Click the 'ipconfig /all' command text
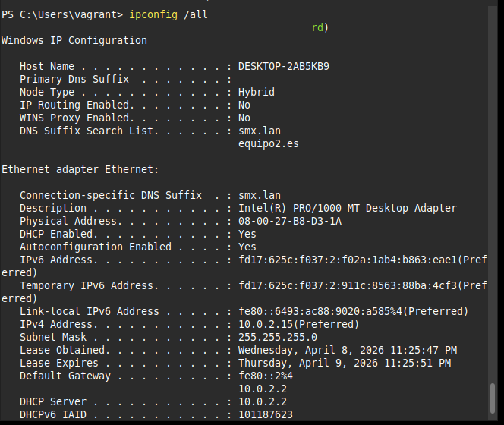The height and width of the screenshot is (425, 504). tap(172, 14)
